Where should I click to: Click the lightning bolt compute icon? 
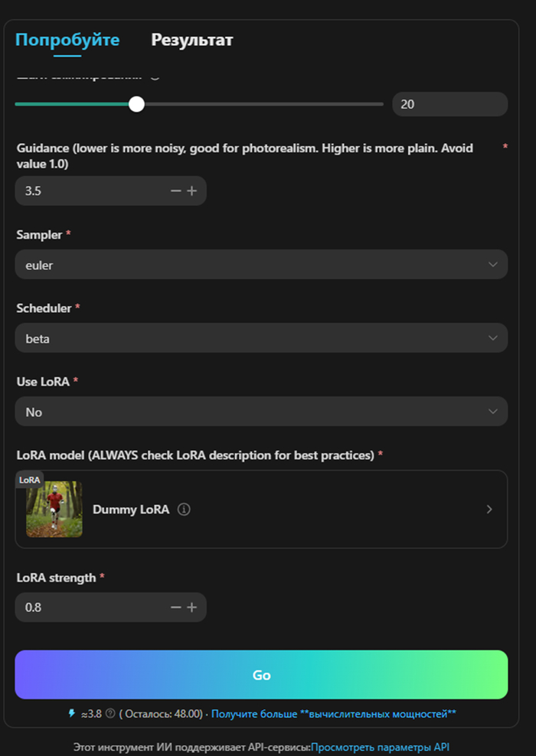[x=72, y=714]
